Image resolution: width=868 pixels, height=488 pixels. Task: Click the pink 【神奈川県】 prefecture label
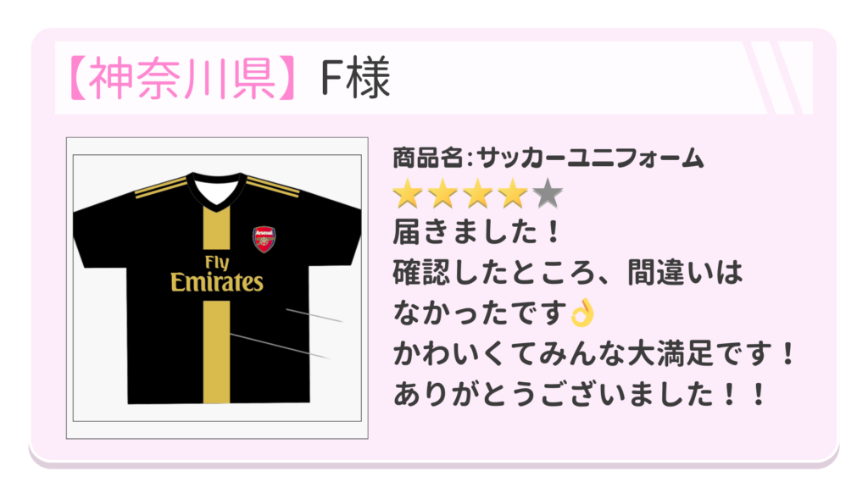point(182,78)
